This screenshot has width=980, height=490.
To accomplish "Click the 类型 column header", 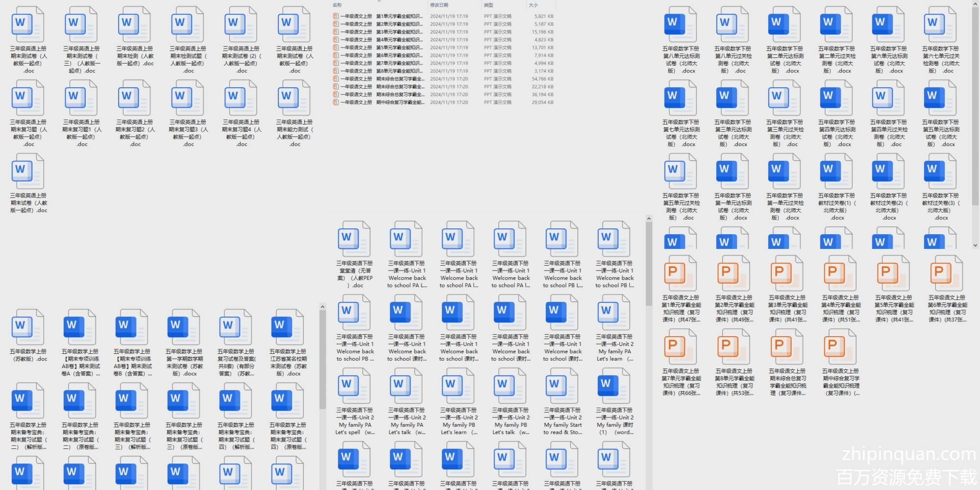I will click(x=489, y=5).
